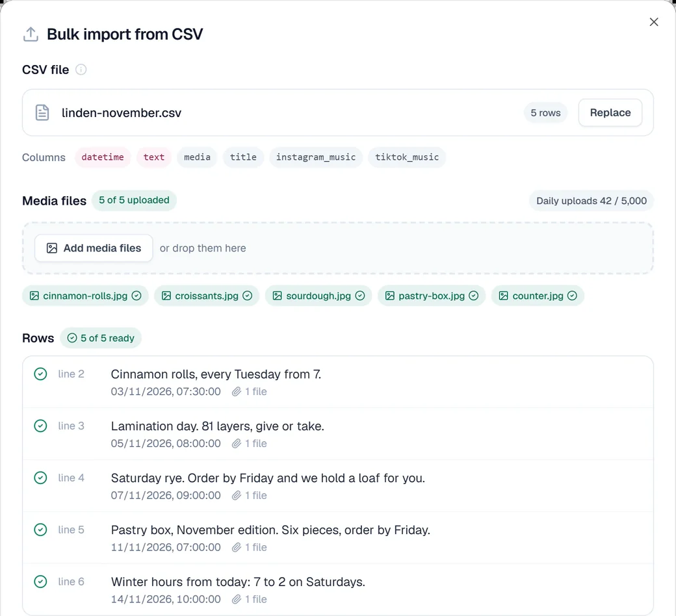This screenshot has height=616, width=676.
Task: Select the sourdough.jpg file chip
Action: click(x=318, y=296)
